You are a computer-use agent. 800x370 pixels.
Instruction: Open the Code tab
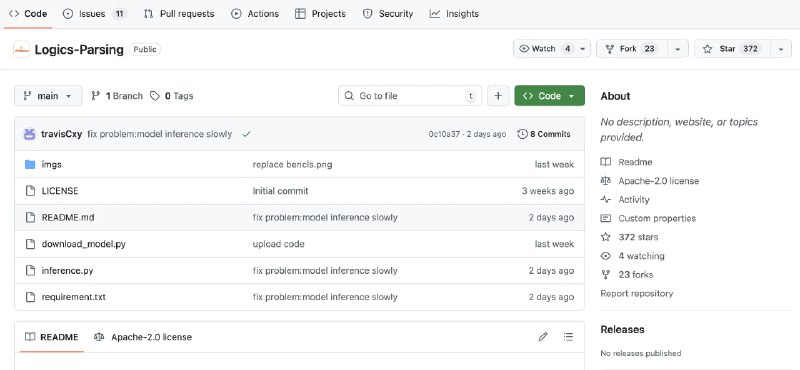point(28,14)
